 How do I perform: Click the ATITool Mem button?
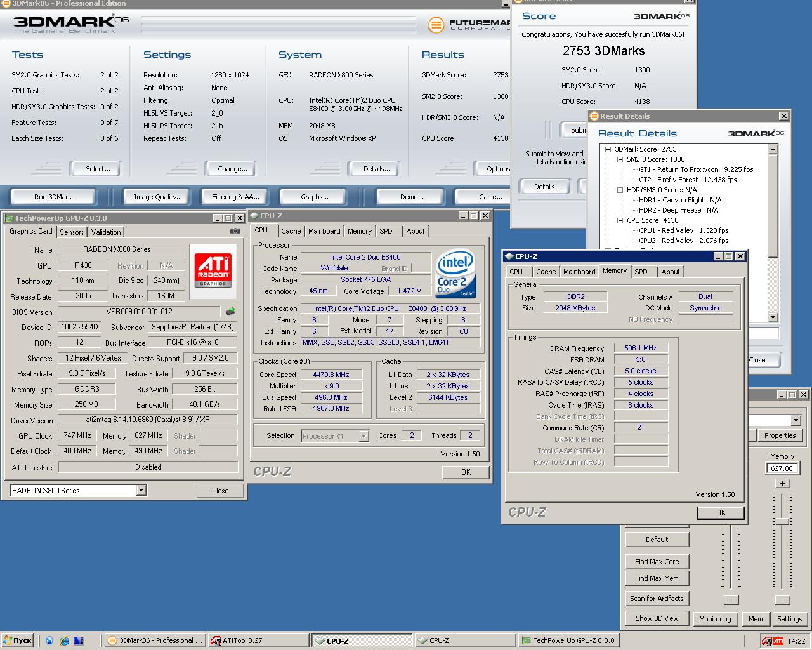coord(756,619)
